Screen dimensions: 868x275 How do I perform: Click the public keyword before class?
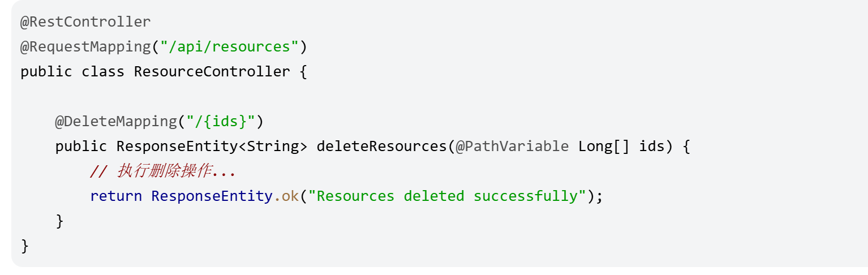click(46, 72)
